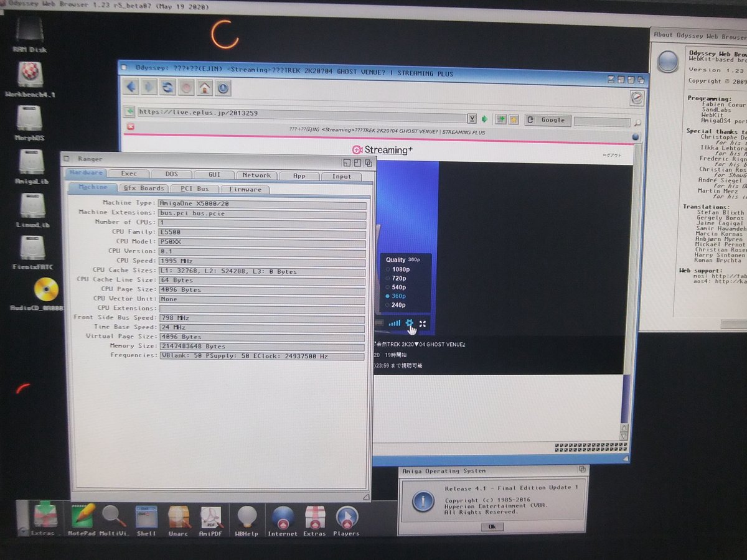Open the Extras install icon at dock's left end
This screenshot has width=747, height=560.
click(x=44, y=519)
